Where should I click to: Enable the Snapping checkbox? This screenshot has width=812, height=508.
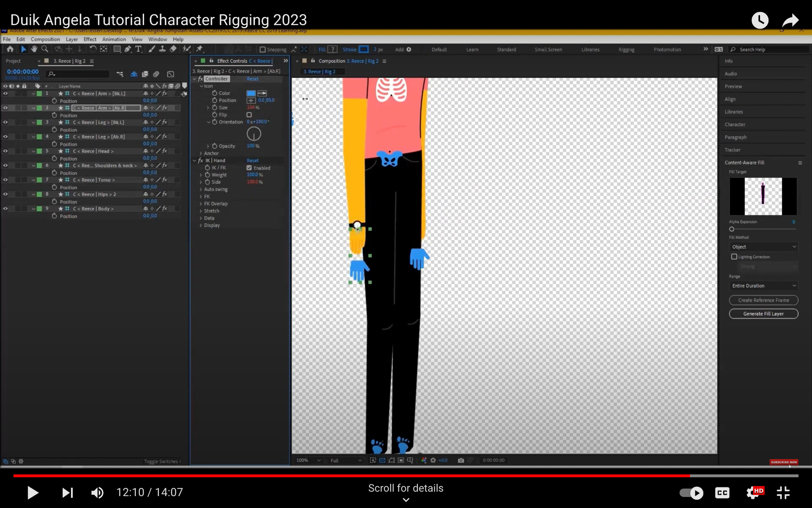(x=262, y=50)
